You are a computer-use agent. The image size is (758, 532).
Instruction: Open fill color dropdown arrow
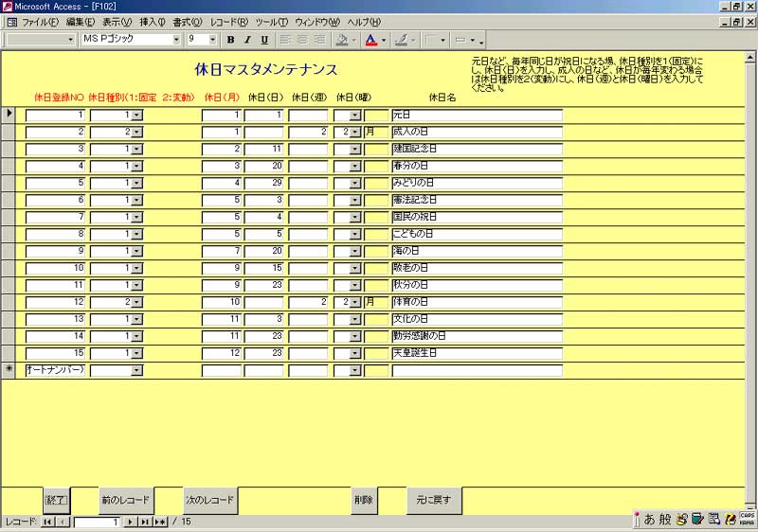tap(354, 40)
